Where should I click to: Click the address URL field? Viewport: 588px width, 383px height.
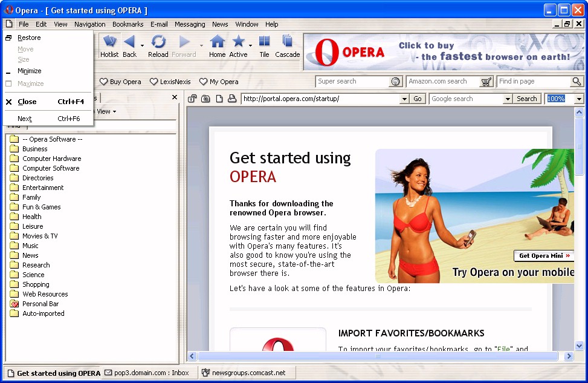coord(321,99)
